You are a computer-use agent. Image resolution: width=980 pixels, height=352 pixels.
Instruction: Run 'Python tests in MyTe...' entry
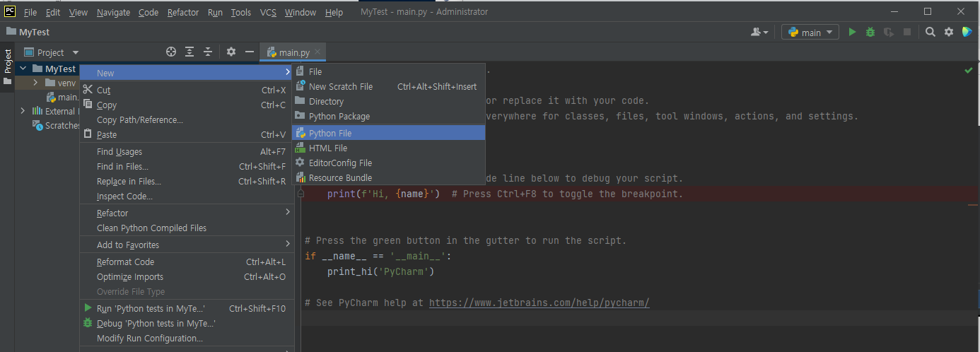(x=187, y=308)
